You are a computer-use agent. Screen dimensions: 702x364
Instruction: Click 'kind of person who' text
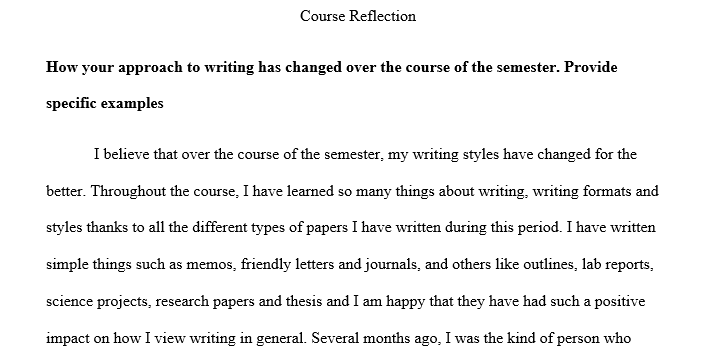tap(569, 338)
